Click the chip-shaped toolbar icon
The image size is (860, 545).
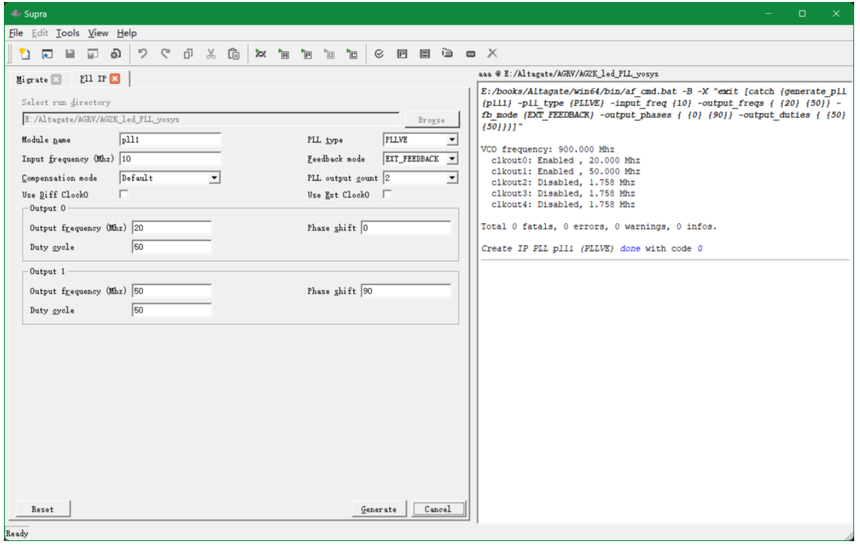(x=471, y=54)
